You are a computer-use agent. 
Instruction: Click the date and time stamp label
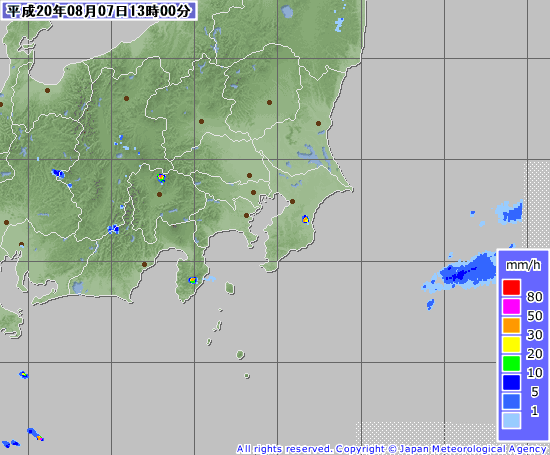(99, 11)
